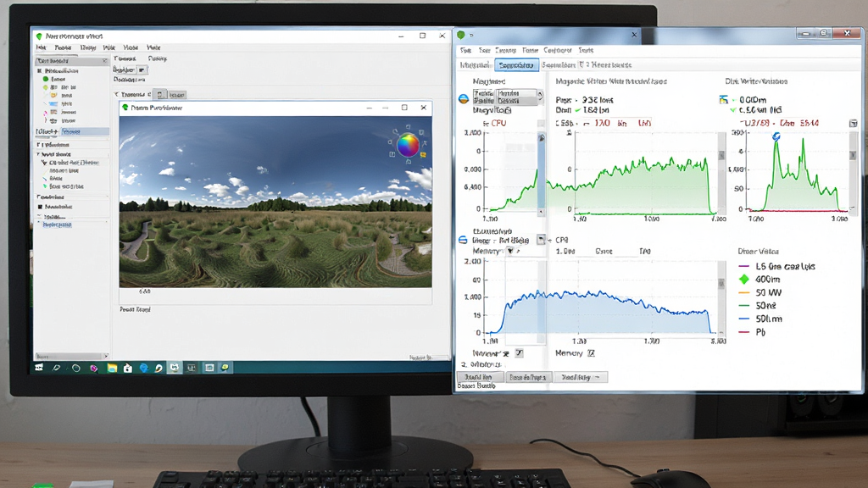
Task: Click the blue and orange globe icon in the monitor window
Action: point(464,99)
